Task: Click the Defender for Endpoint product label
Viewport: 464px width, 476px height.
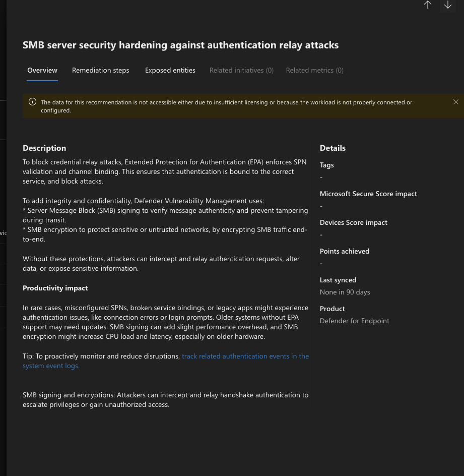Action: [x=354, y=321]
